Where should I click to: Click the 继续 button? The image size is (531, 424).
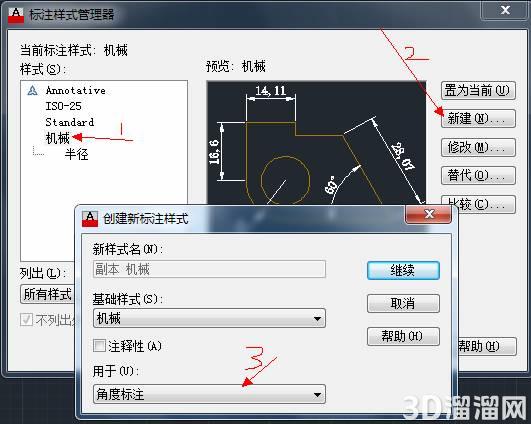403,270
